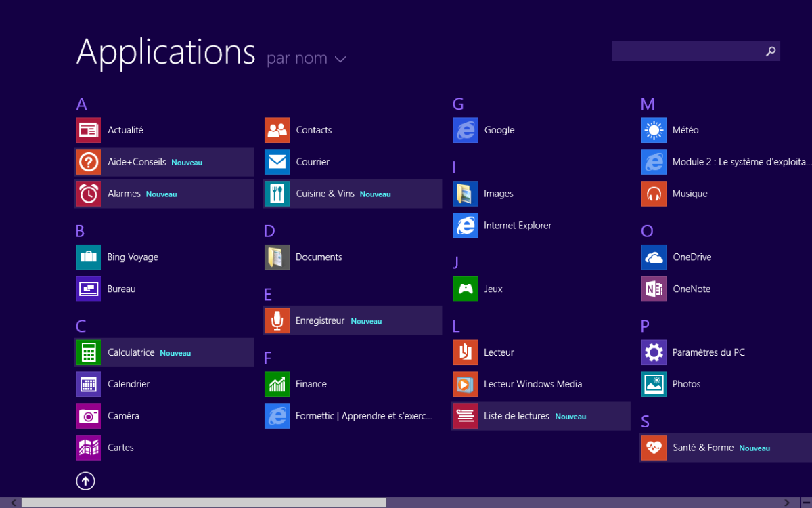The image size is (812, 508).
Task: Click the letter M group header
Action: [x=648, y=104]
